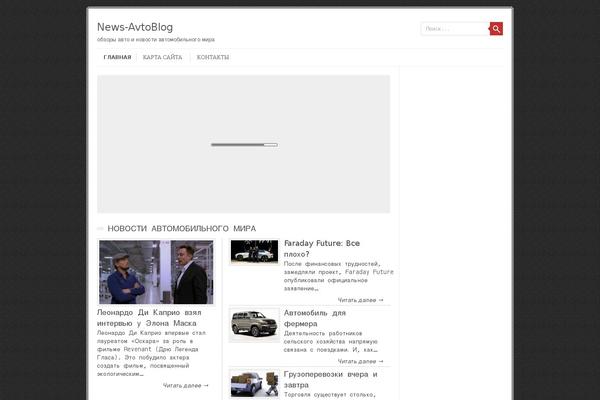600x400 pixels.
Task: Click the red search magnifier button
Action: point(496,29)
